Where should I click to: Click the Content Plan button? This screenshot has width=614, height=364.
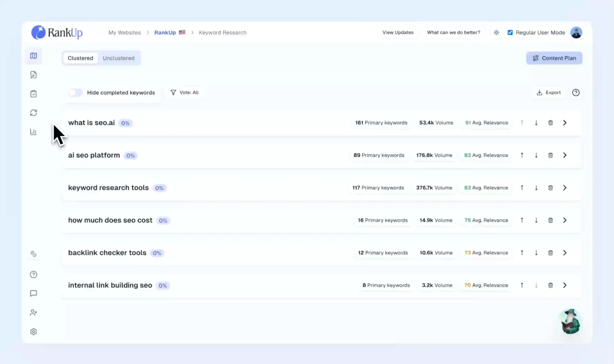(554, 58)
